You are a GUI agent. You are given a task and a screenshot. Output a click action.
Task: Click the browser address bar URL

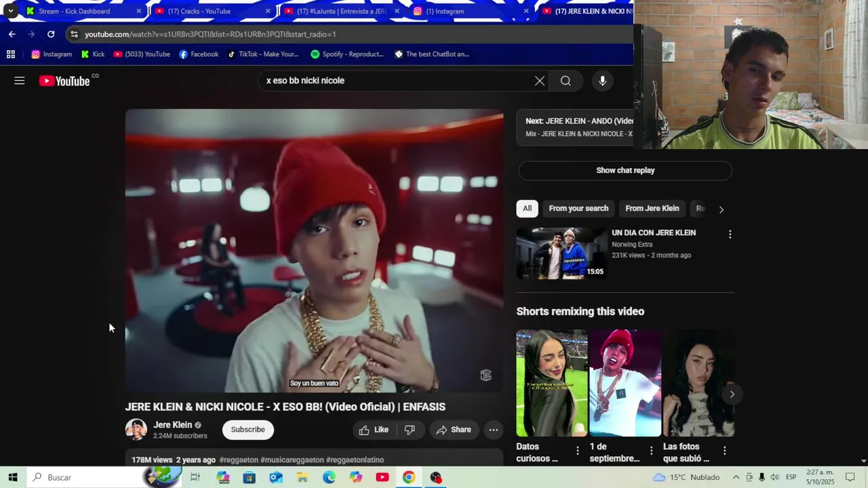click(x=210, y=34)
